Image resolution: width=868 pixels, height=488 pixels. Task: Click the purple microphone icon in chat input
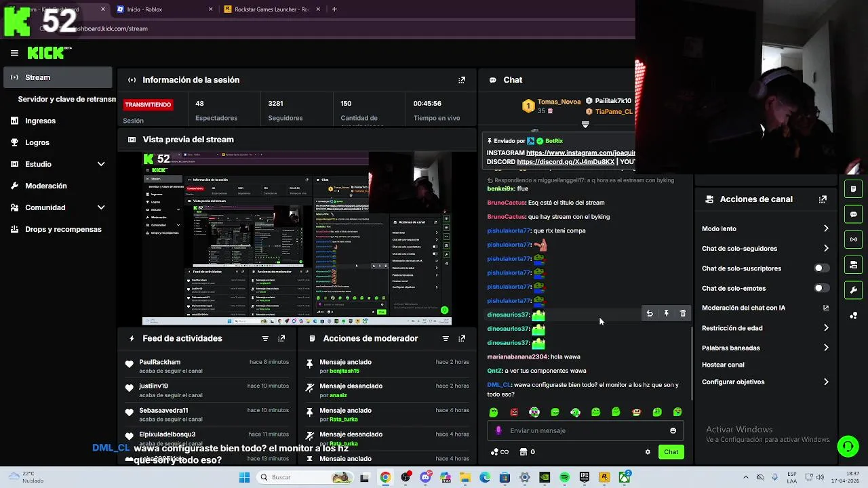(x=498, y=430)
